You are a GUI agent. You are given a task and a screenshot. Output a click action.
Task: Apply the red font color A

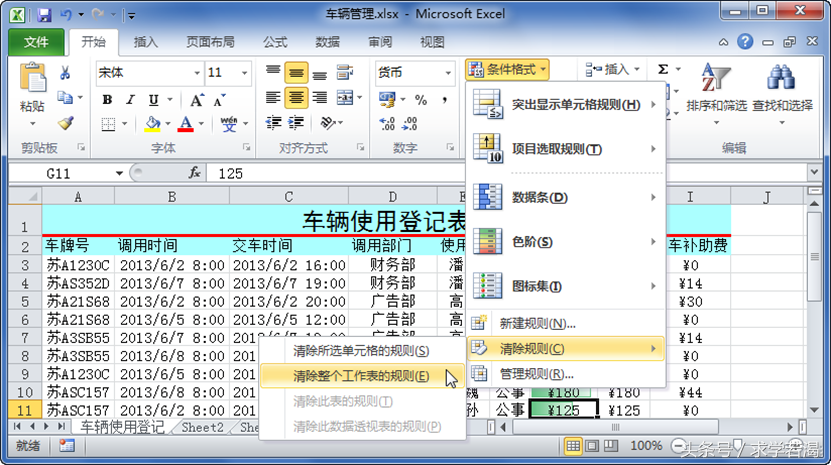pyautogui.click(x=185, y=124)
